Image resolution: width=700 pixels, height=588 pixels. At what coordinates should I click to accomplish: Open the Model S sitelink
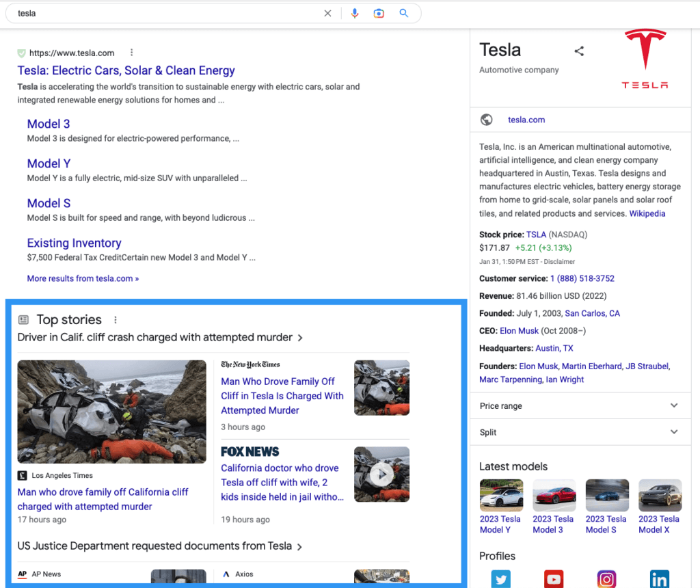[x=49, y=204]
